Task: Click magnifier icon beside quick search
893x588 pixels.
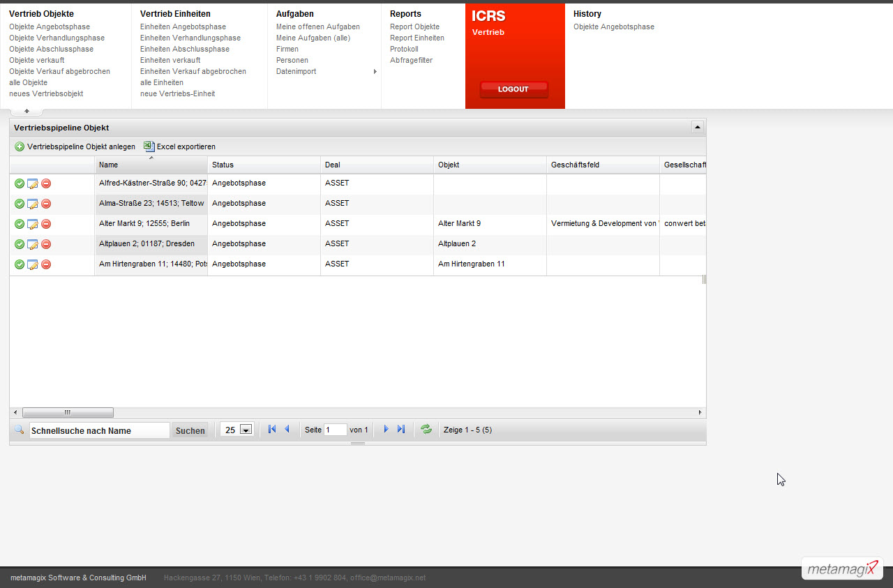Action: pos(19,430)
